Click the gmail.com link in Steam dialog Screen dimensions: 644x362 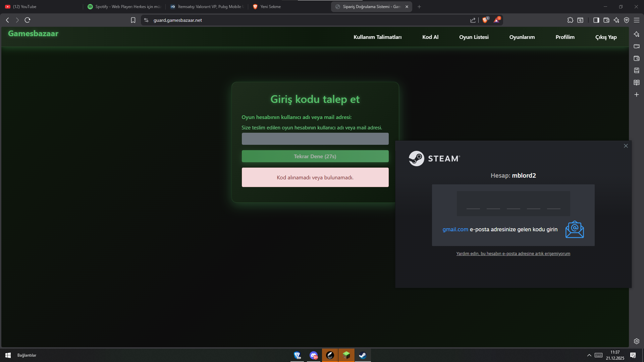pos(455,229)
